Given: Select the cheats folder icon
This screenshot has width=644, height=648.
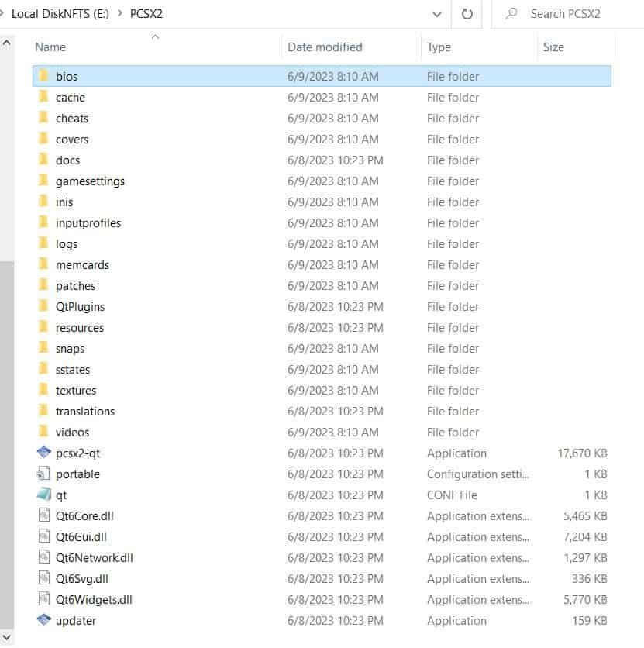Looking at the screenshot, I should tap(43, 118).
